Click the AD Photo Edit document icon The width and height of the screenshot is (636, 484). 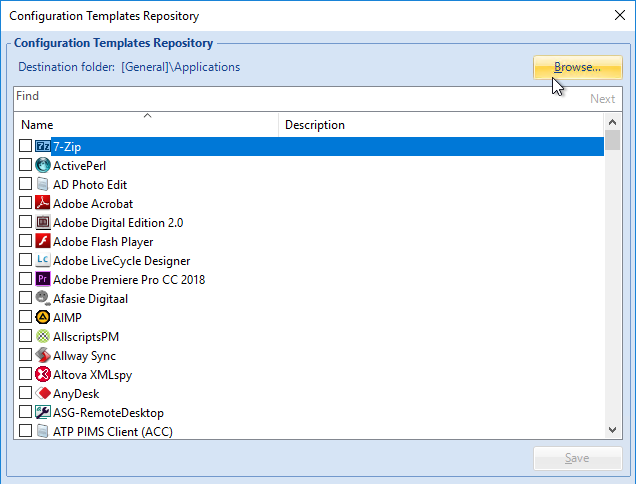[43, 184]
